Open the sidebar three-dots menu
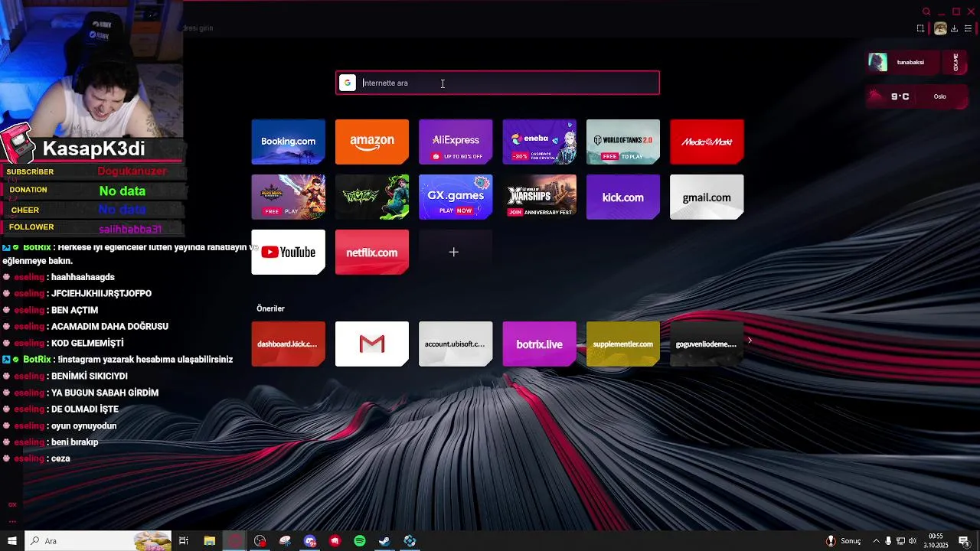The height and width of the screenshot is (551, 980). [12, 521]
